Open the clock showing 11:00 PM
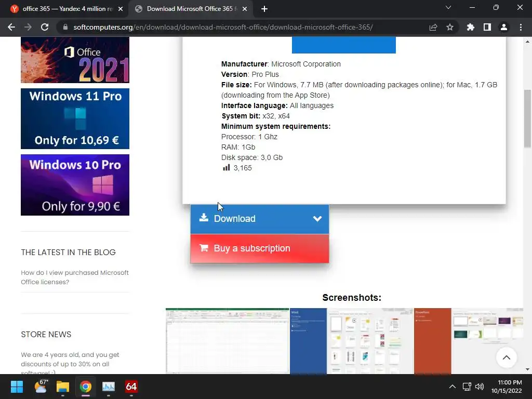 click(507, 387)
